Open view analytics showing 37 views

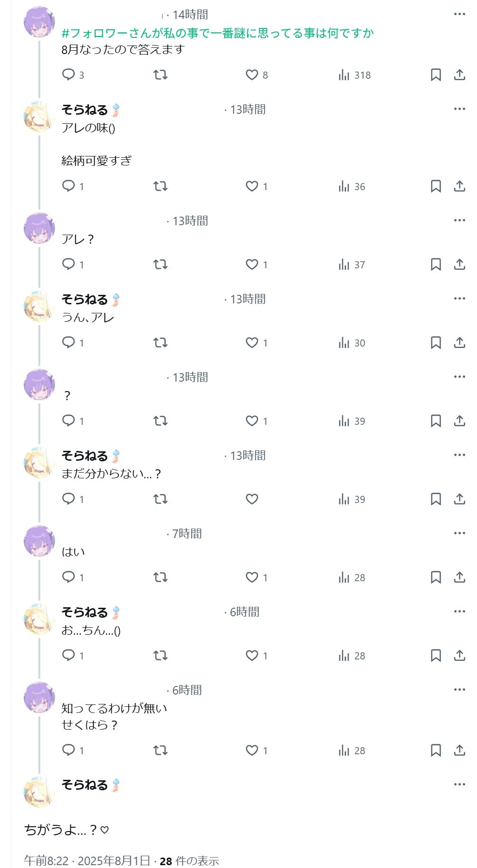coord(352,265)
